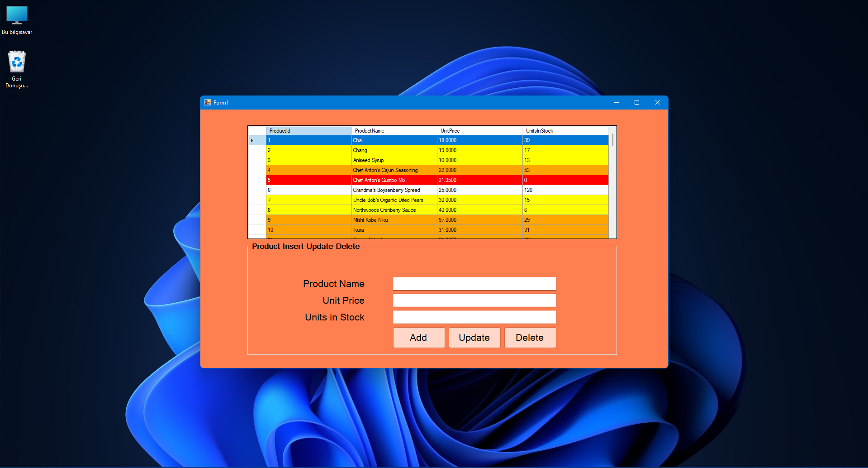Maximize the Form1 window
The image size is (868, 468).
[x=636, y=103]
